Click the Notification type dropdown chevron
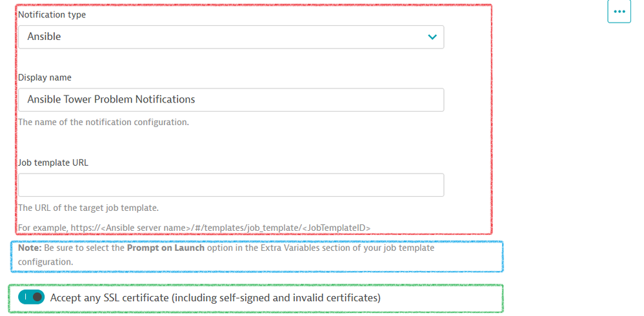 click(x=432, y=37)
